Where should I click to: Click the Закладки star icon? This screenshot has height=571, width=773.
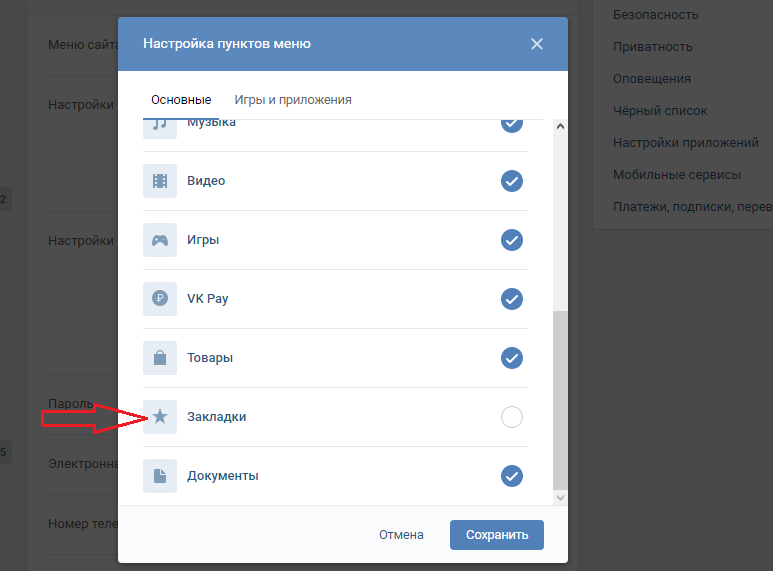160,417
